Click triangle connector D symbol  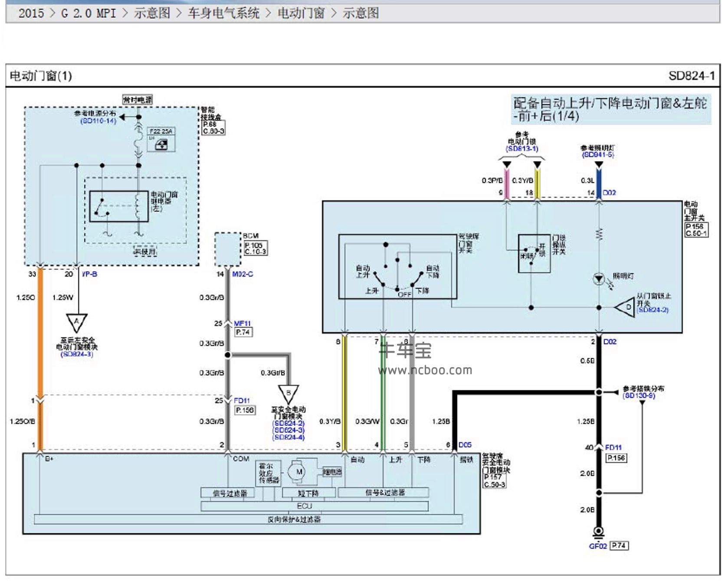coord(626,307)
